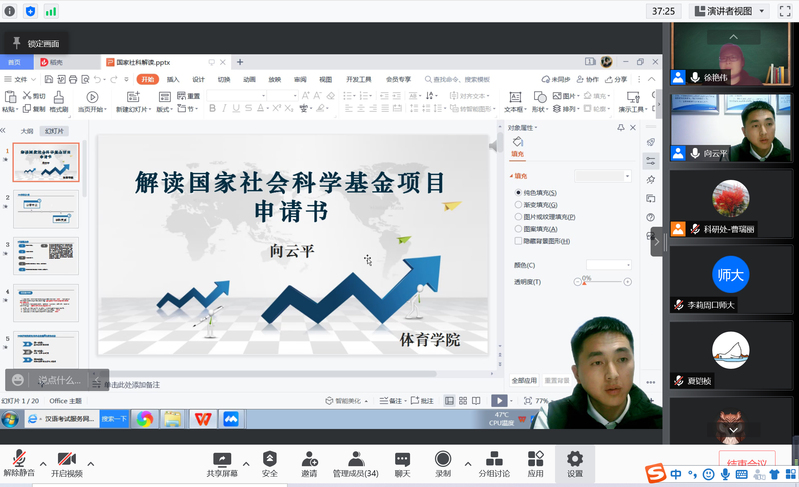Expand audio options arrow beside 解除静音
Screen dimensions: 799x487
click(43, 464)
